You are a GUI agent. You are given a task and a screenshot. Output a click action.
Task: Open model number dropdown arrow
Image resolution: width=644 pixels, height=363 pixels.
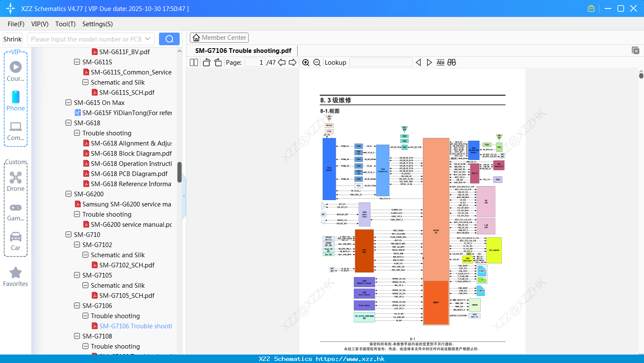[148, 39]
